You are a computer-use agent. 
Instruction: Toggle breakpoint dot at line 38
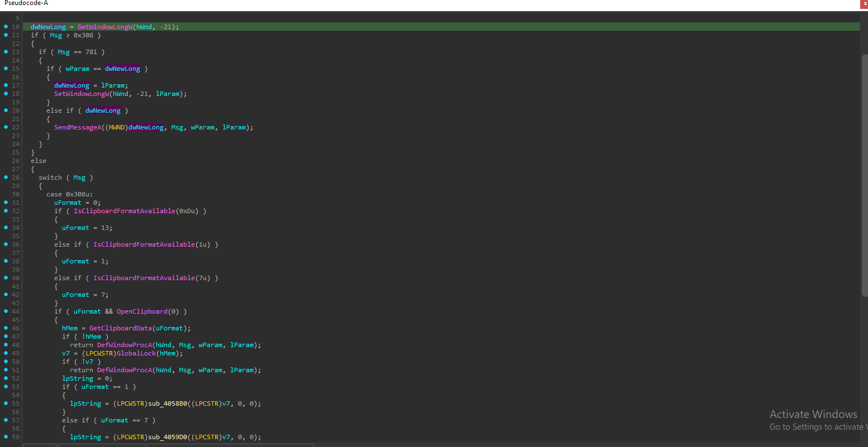pyautogui.click(x=6, y=261)
